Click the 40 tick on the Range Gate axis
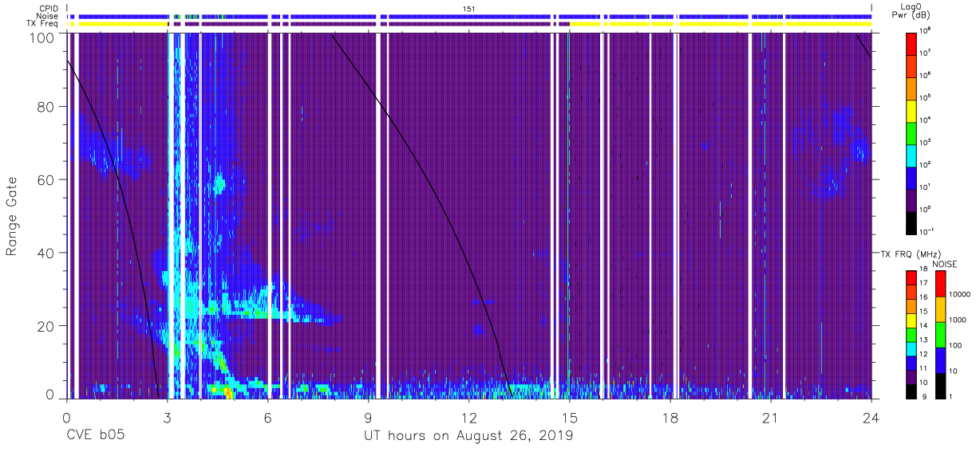980x452 pixels. tap(46, 253)
